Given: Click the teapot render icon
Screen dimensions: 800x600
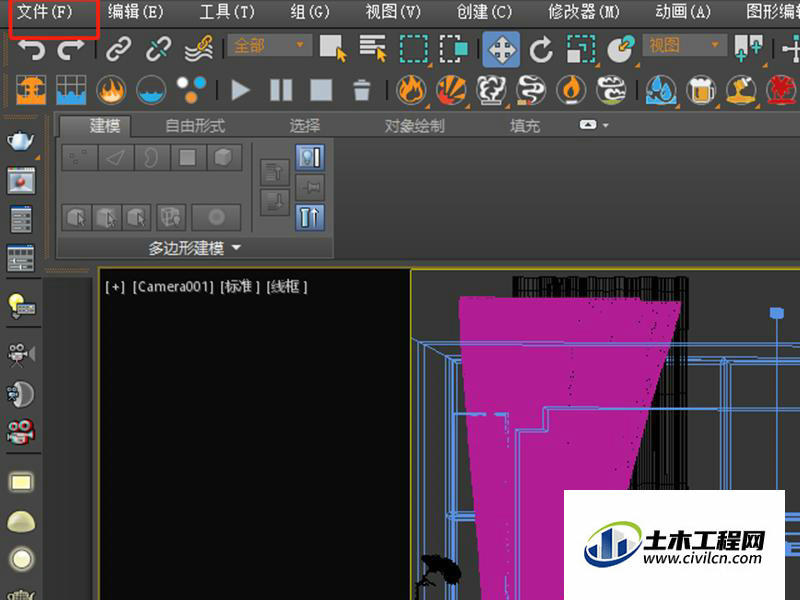Looking at the screenshot, I should coord(21,140).
